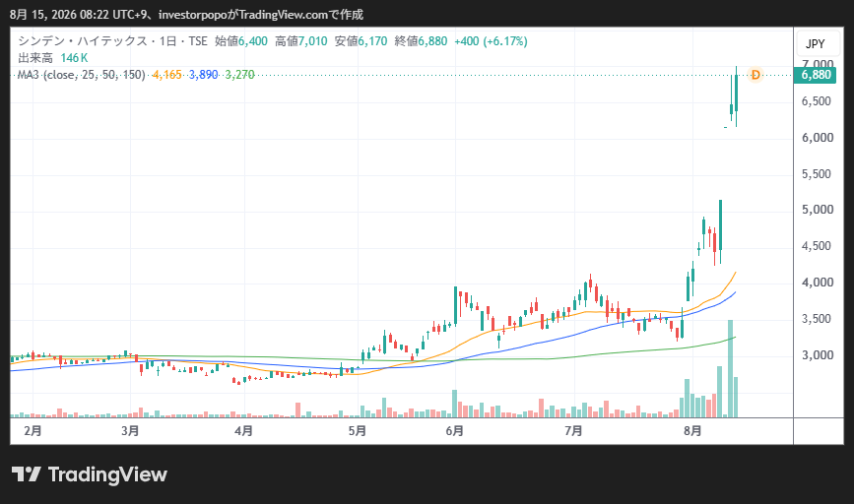Viewport: 854px width, 504px height.
Task: Click the 8月 time axis label
Action: [692, 431]
